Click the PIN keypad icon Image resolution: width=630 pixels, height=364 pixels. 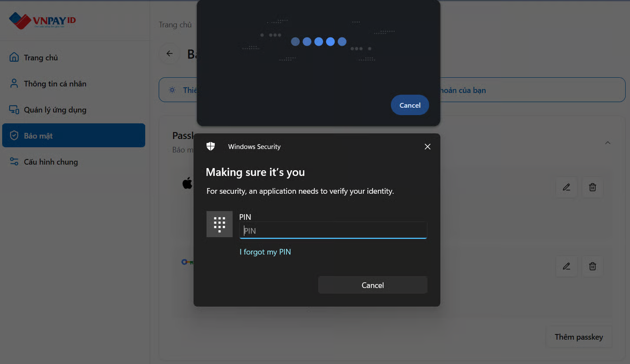pyautogui.click(x=220, y=224)
